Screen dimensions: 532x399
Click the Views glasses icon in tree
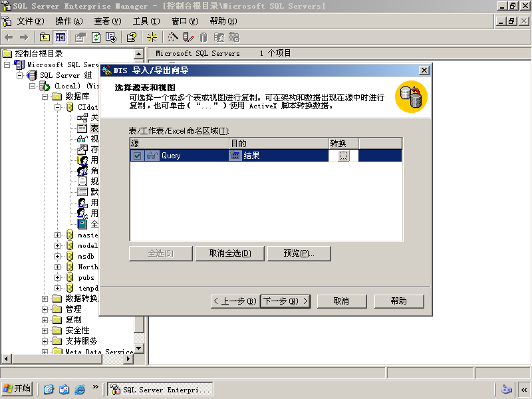82,139
